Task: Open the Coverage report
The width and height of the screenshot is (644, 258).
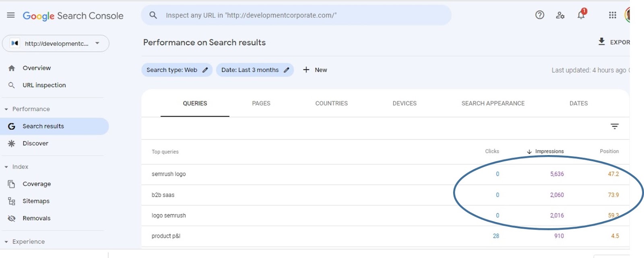Action: [x=37, y=184]
